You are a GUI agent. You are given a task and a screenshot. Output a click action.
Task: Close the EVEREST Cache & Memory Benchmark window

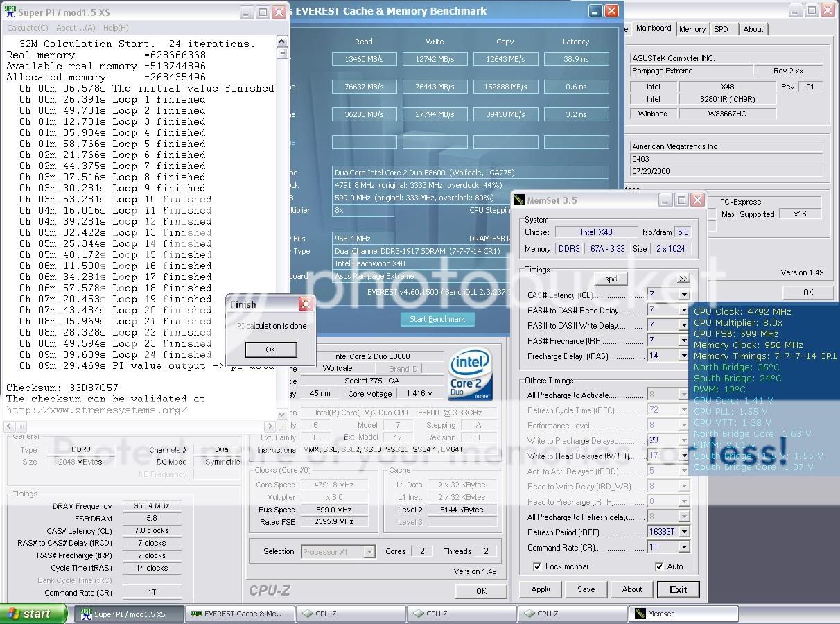(611, 11)
